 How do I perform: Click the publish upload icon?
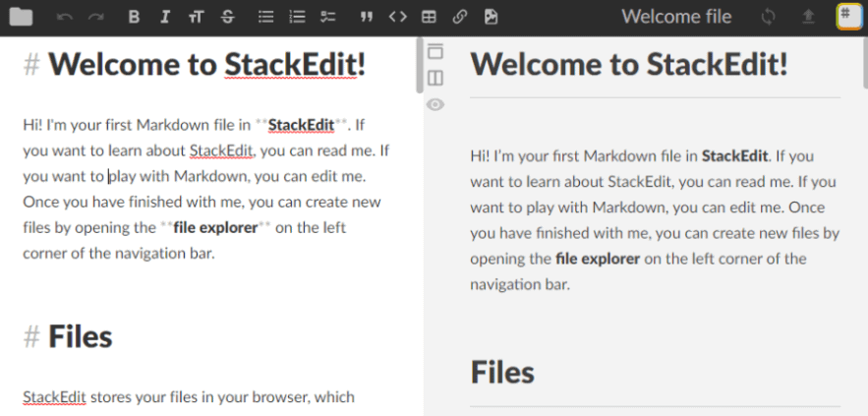coord(808,17)
